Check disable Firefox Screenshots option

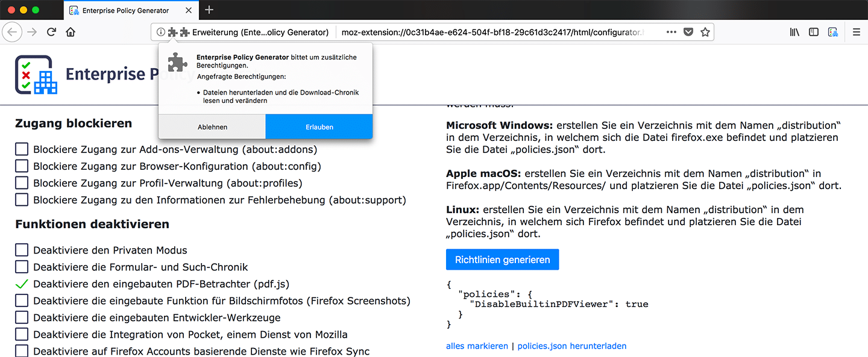(x=22, y=300)
